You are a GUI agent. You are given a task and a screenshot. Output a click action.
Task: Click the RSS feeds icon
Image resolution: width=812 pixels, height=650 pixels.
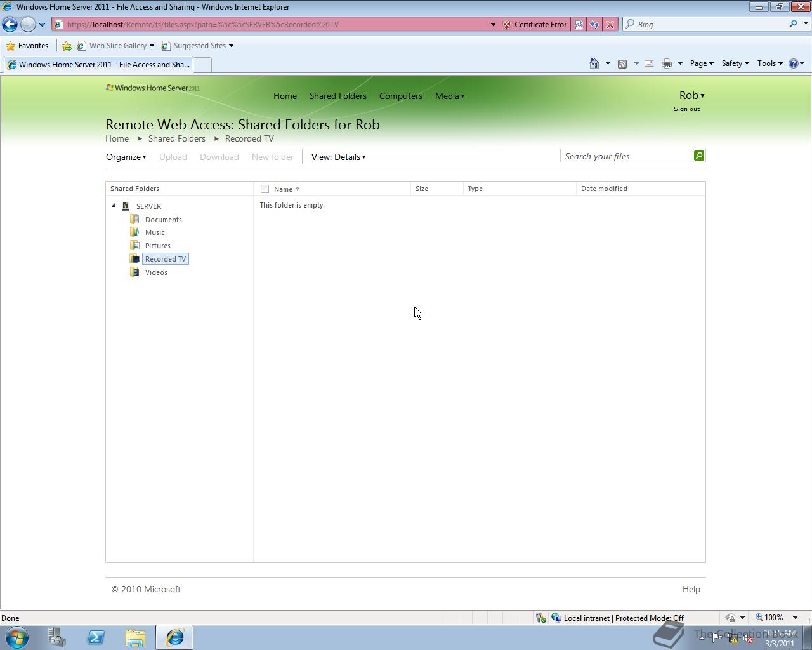tap(622, 63)
